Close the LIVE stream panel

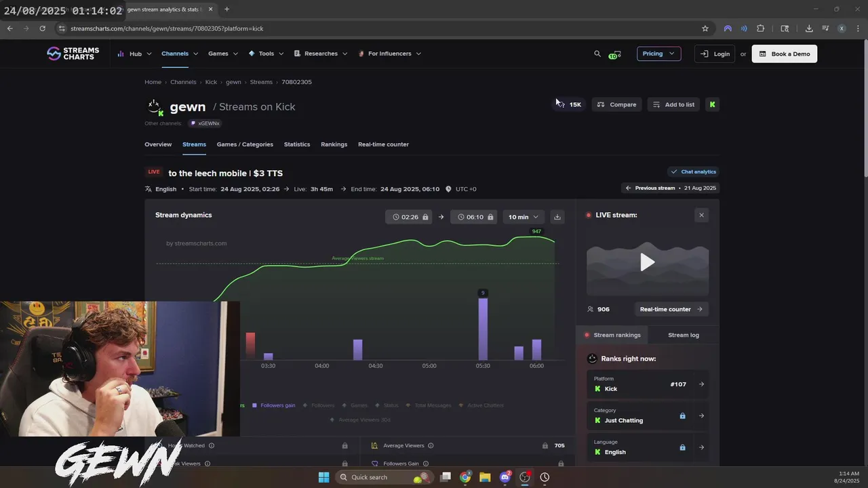701,215
